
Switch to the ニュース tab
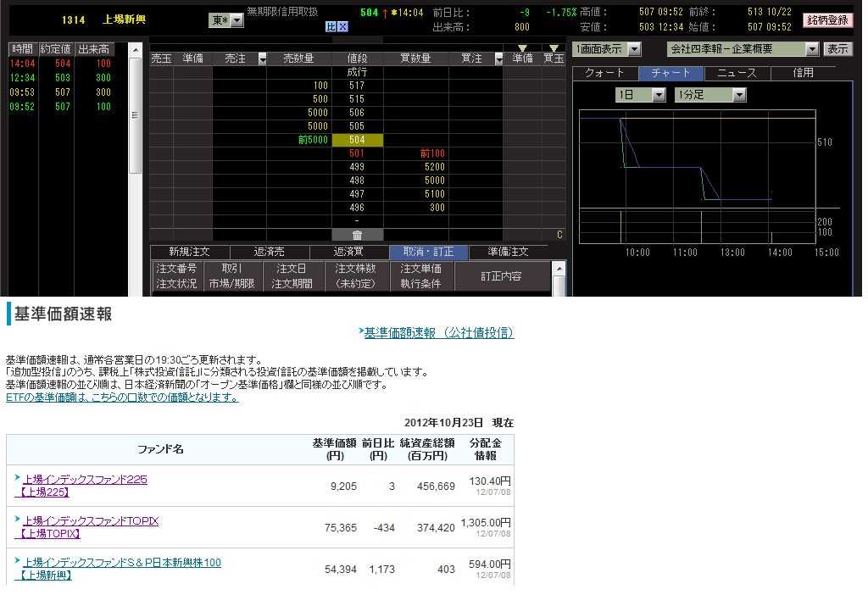[737, 73]
